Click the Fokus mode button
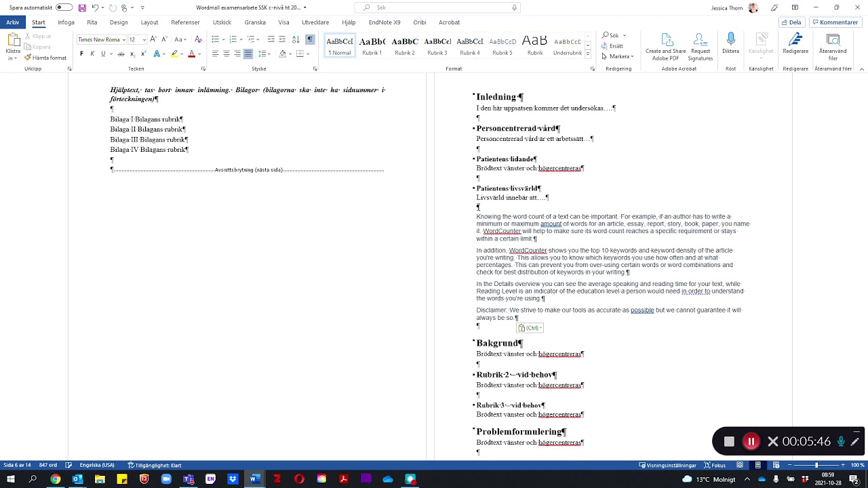This screenshot has height=488, width=868. 715,466
